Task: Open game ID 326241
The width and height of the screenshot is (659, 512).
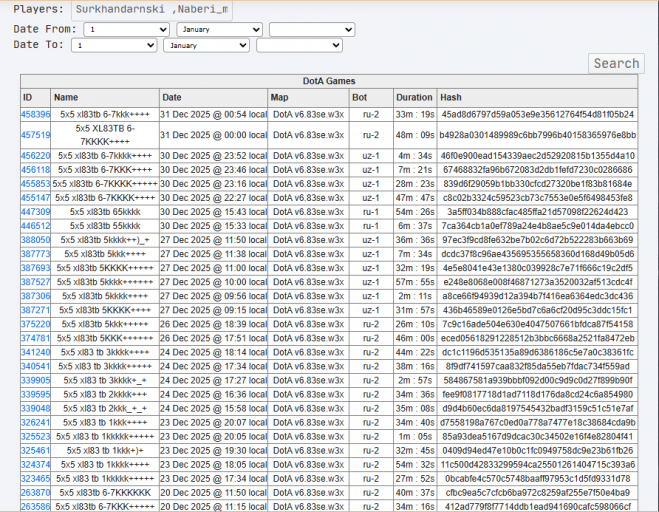Action: pos(35,422)
